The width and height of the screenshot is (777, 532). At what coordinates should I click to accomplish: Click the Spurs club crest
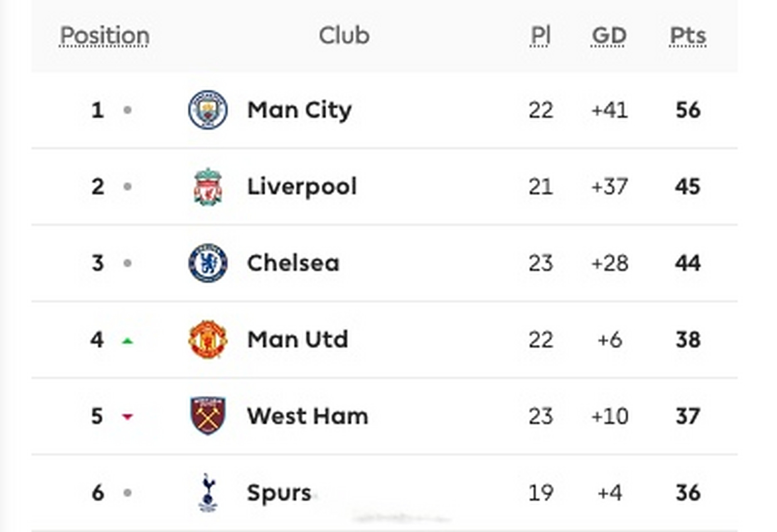pos(208,493)
